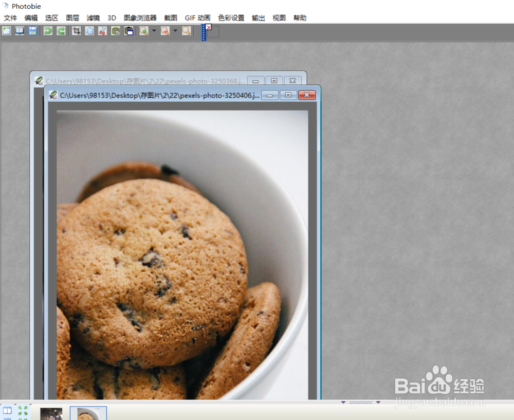Select the cookie photo thumbnail in bottom strip
Viewport: 514px width, 420px height.
(88, 414)
